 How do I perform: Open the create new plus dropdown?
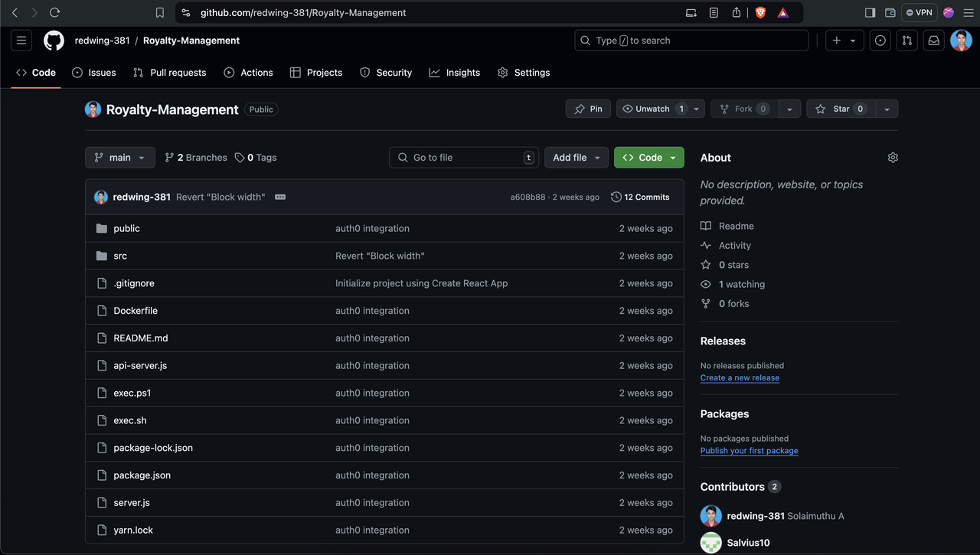tap(844, 41)
